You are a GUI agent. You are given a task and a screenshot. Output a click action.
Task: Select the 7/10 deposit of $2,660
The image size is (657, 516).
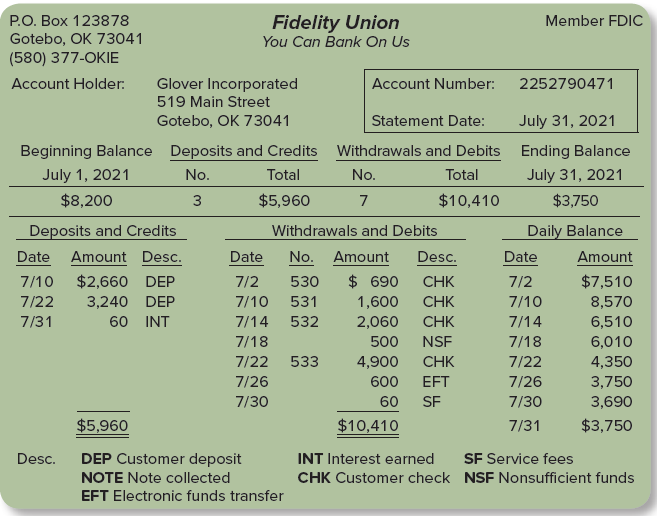pos(102,282)
